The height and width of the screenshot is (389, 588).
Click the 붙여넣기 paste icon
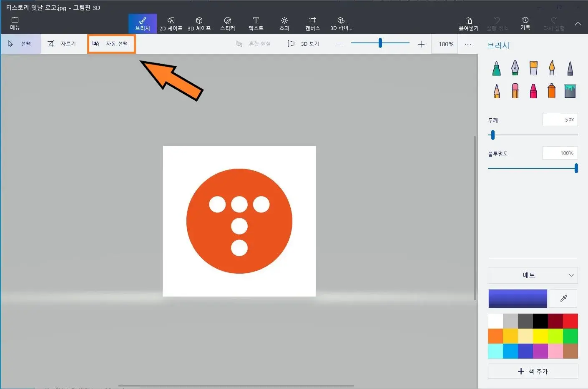(x=469, y=24)
